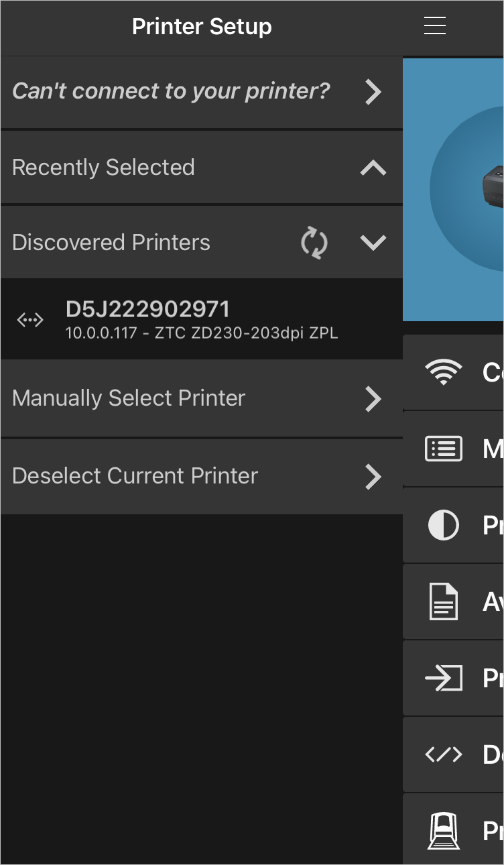Open the document file icon tile
This screenshot has height=865, width=504.
point(444,601)
